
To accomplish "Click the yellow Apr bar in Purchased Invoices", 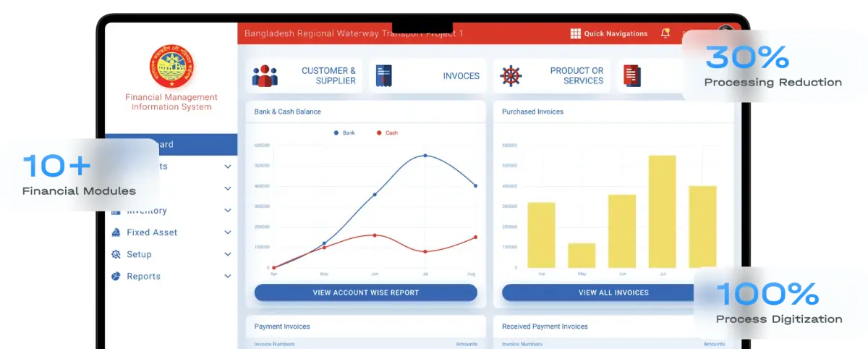I will pos(541,235).
